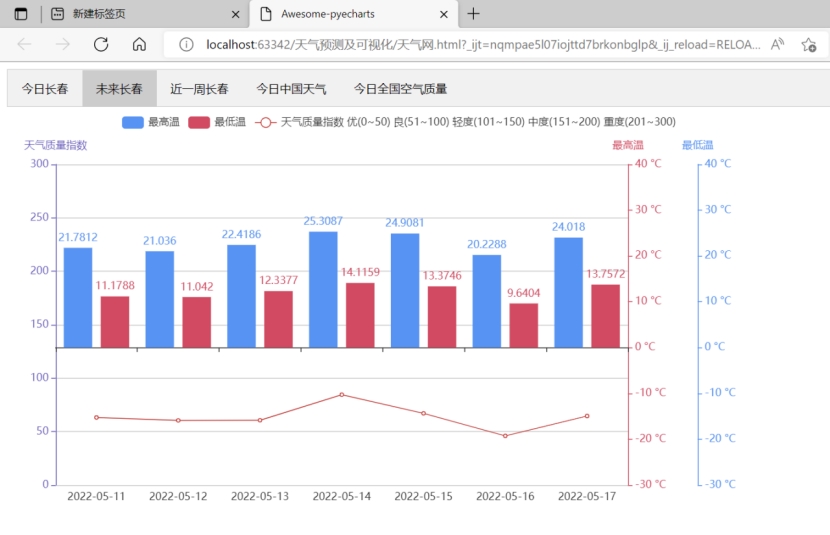Click the 21.7812 blue bar for 2022-05-11
This screenshot has height=535, width=830.
click(78, 297)
